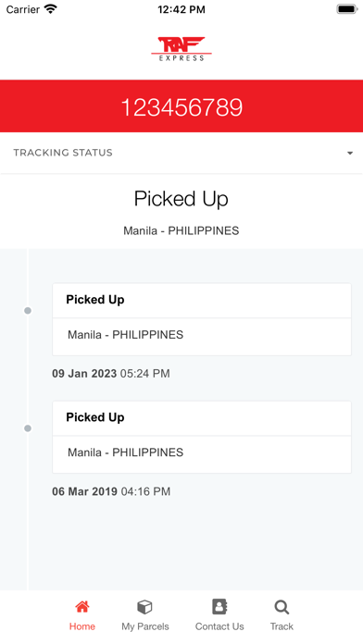Tap the large Picked Up status heading
The width and height of the screenshot is (363, 644).
[181, 199]
